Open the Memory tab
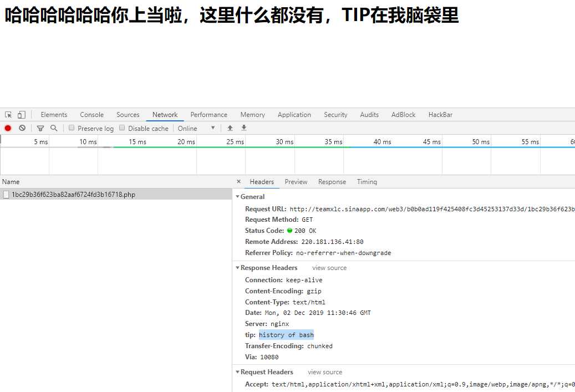The image size is (575, 392). pyautogui.click(x=253, y=115)
